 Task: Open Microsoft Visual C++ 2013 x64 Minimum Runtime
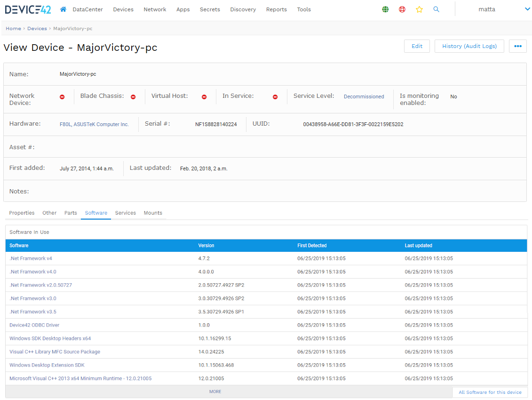point(80,379)
